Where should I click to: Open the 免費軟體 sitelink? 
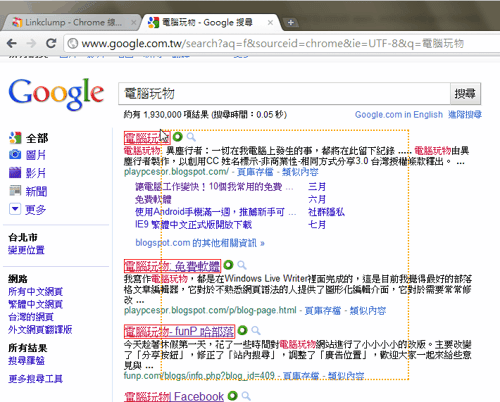click(x=153, y=199)
